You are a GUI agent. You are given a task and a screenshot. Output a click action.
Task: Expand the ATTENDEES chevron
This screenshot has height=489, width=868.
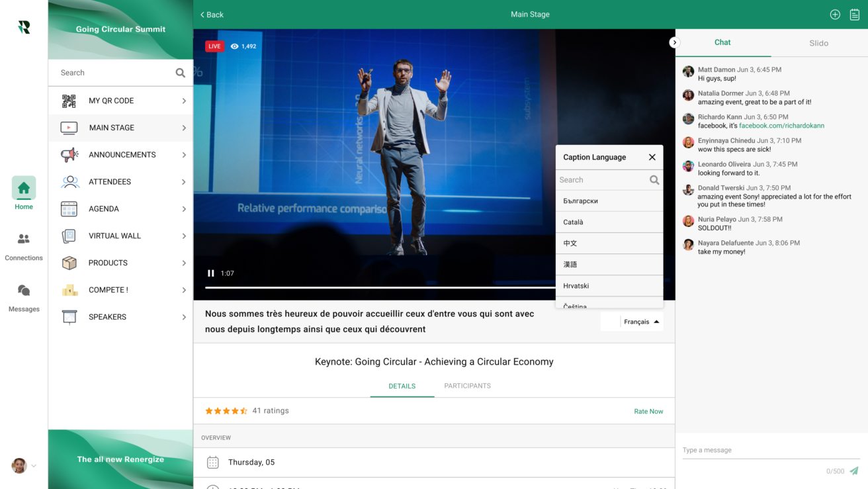tap(184, 182)
